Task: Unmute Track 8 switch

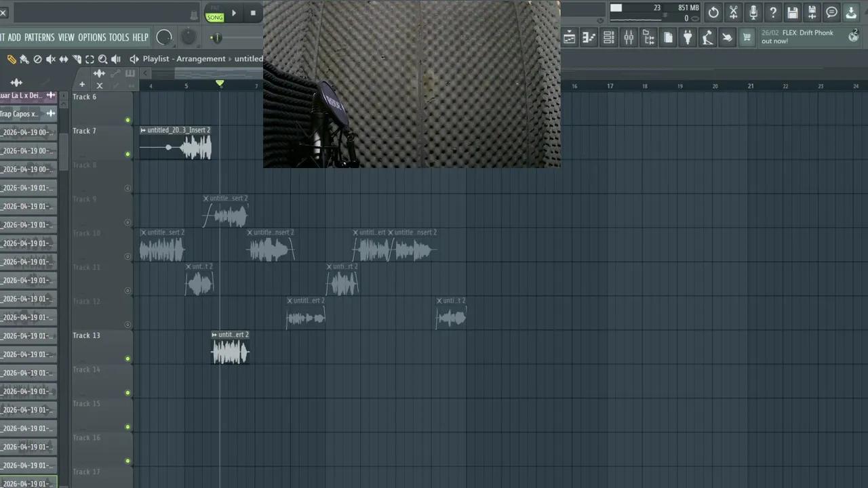Action: click(127, 188)
